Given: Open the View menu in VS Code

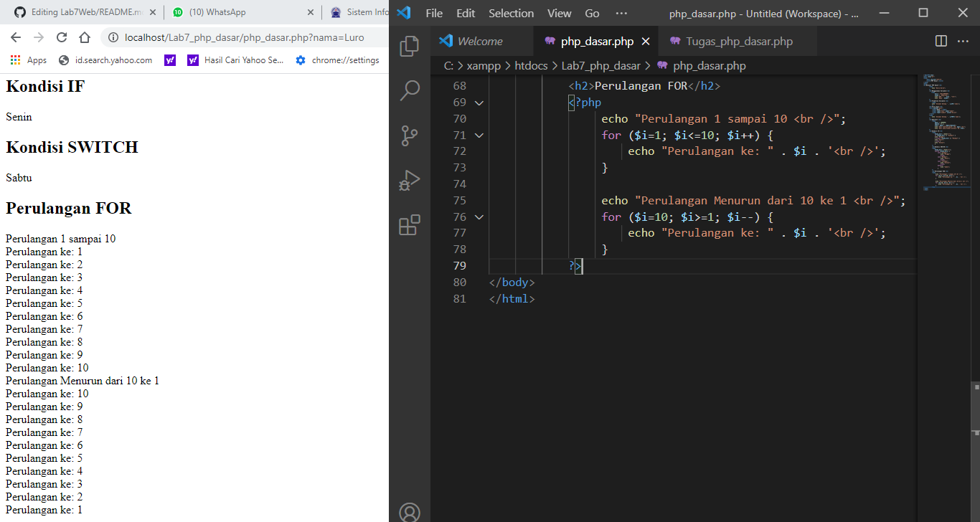Looking at the screenshot, I should pos(559,13).
